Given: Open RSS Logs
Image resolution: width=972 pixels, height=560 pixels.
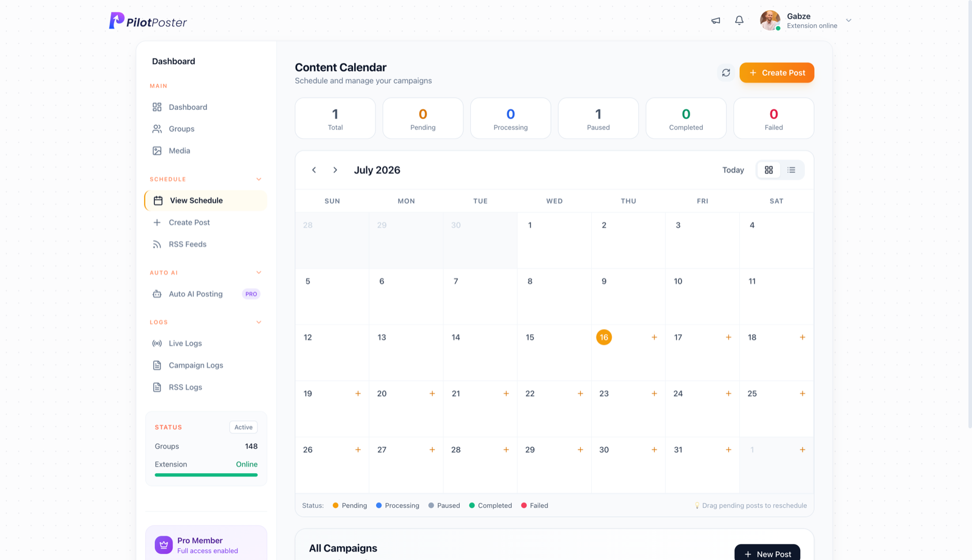Looking at the screenshot, I should point(206,387).
